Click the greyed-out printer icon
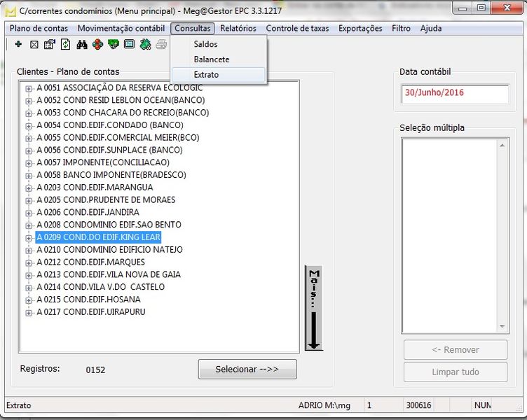Screen dimensions: 527x420 pos(161,45)
